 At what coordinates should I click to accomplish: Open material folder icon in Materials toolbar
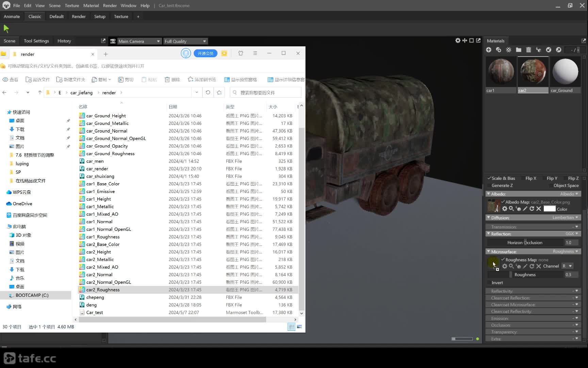tap(519, 50)
